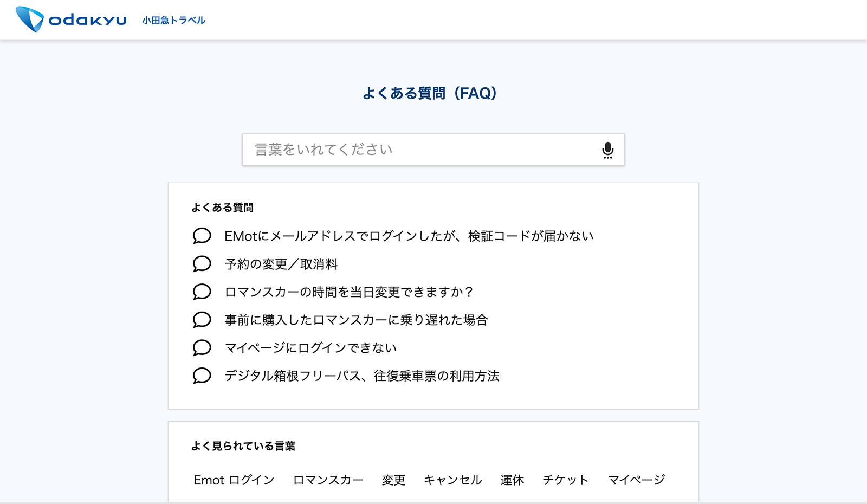Screen dimensions: 867x504
Task: Open the FAQ about missing a purchased Romancecar
Action: tap(355, 320)
